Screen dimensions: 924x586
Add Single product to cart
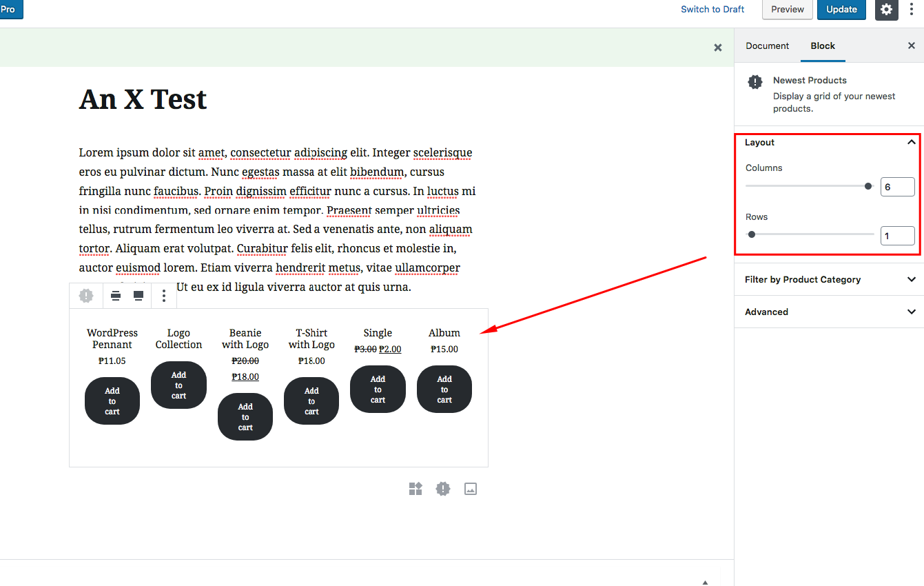pos(378,389)
